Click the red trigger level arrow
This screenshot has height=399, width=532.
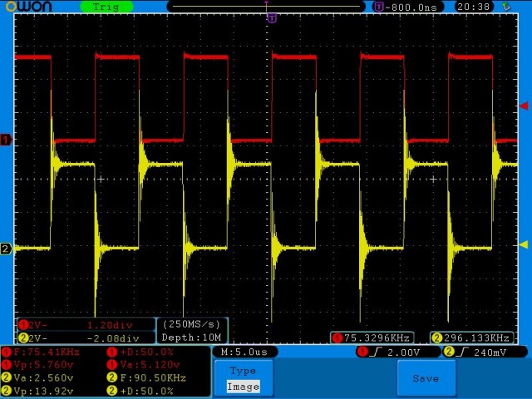524,106
